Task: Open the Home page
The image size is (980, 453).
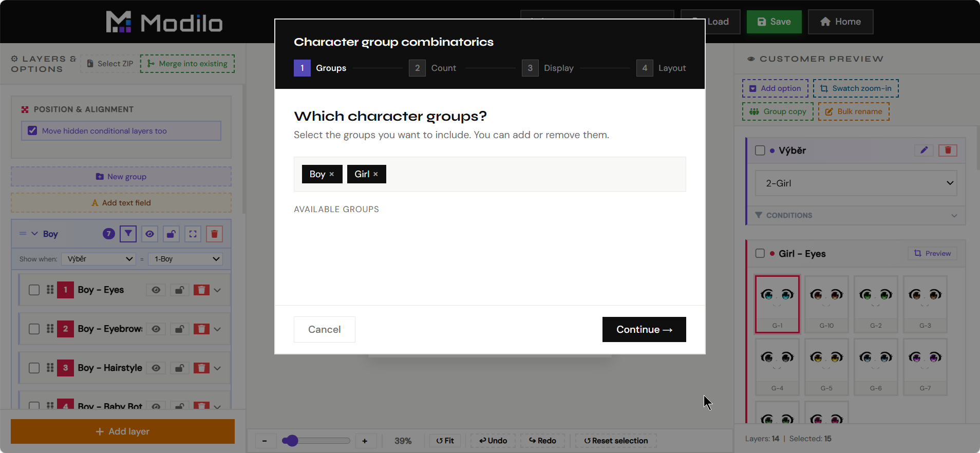Action: [x=840, y=22]
